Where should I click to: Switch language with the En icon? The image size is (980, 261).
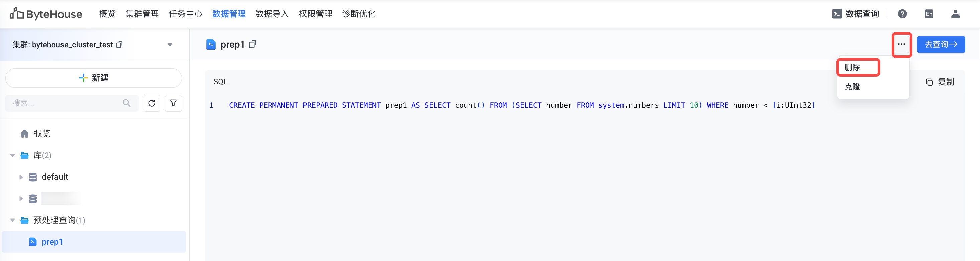coord(929,14)
